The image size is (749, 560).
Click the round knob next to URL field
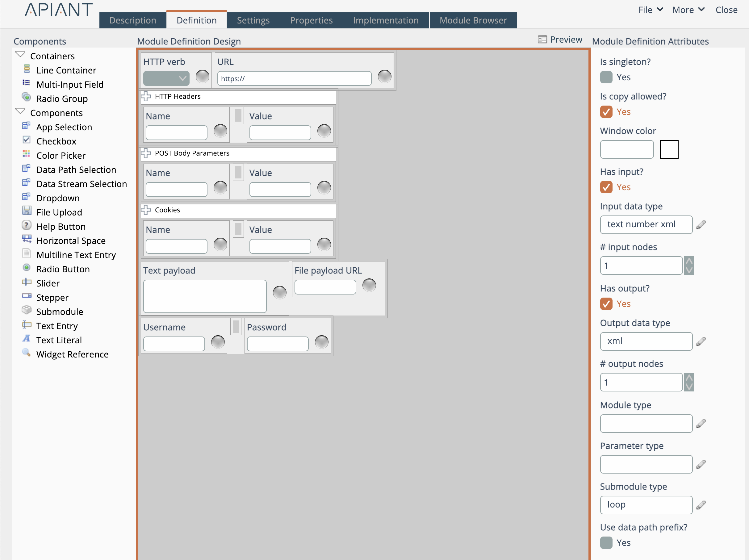point(384,77)
